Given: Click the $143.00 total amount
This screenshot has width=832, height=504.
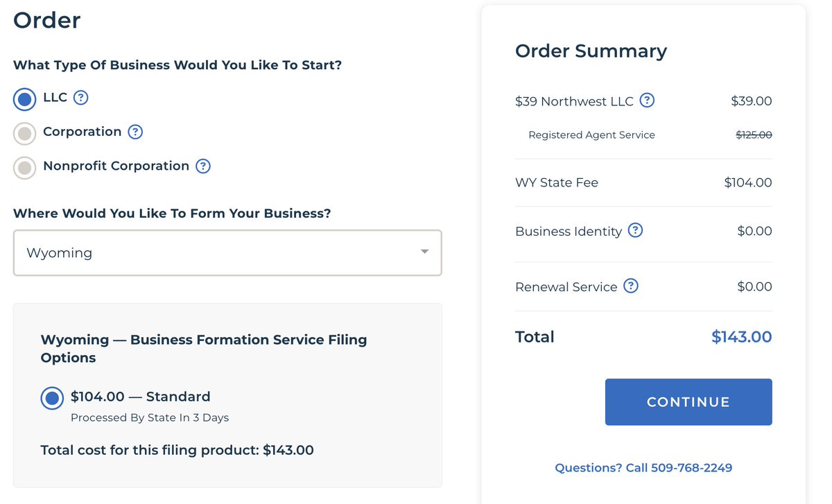Looking at the screenshot, I should 741,337.
